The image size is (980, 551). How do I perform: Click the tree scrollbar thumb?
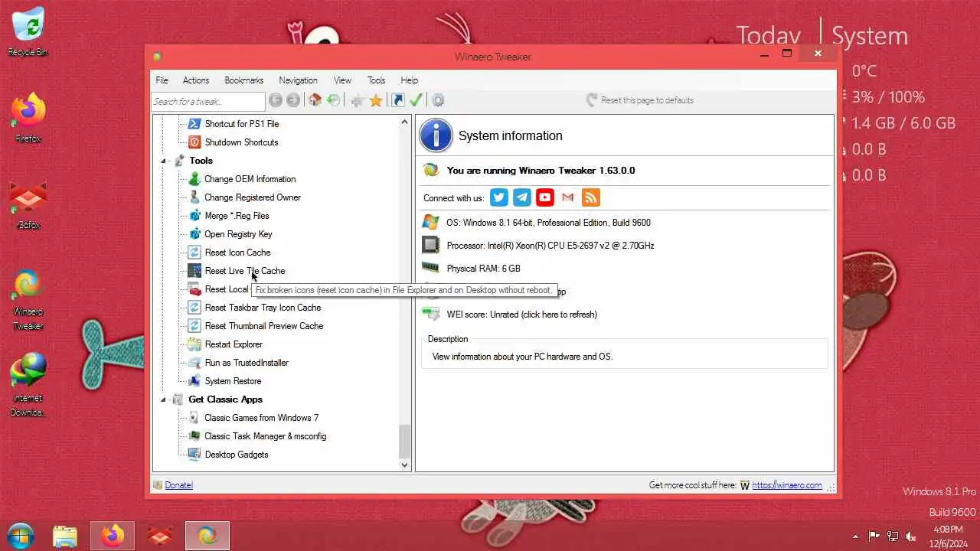click(405, 442)
